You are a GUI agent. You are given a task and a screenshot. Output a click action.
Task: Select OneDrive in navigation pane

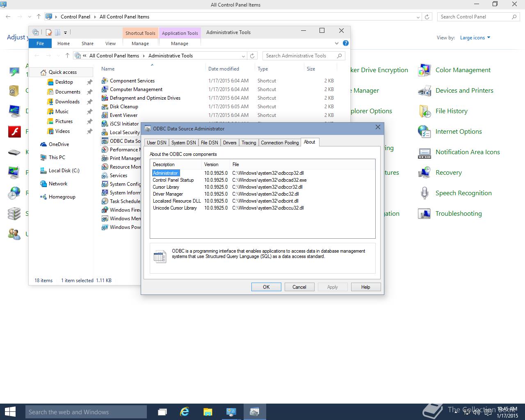(59, 144)
